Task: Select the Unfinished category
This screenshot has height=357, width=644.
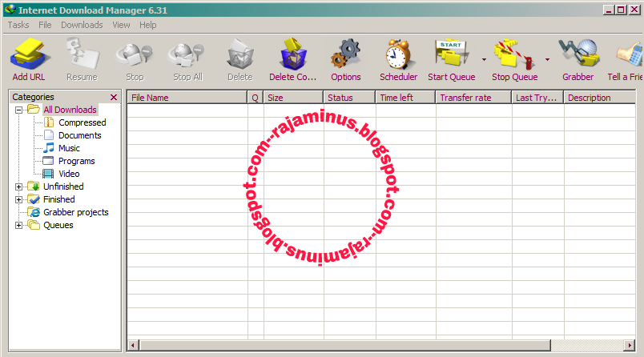Action: pos(63,187)
